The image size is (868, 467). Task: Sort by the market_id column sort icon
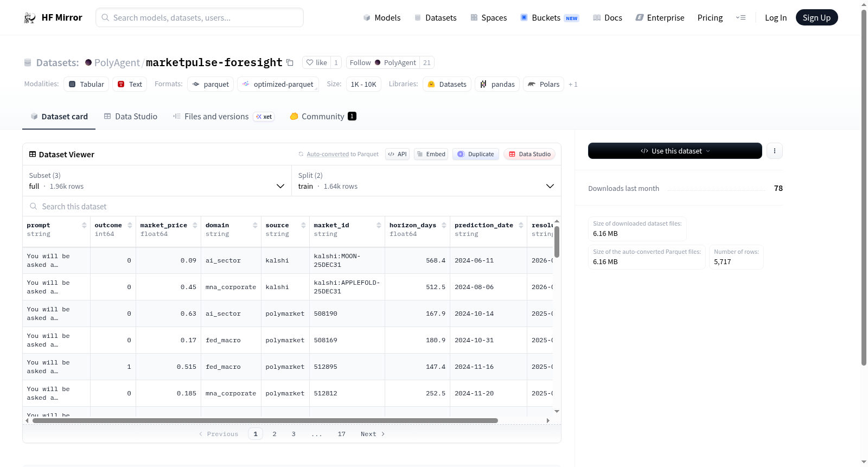point(379,225)
